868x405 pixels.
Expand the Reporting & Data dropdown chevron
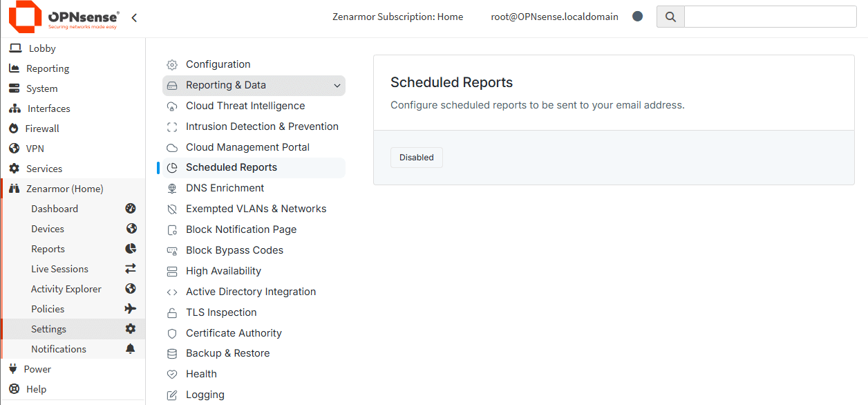point(337,86)
